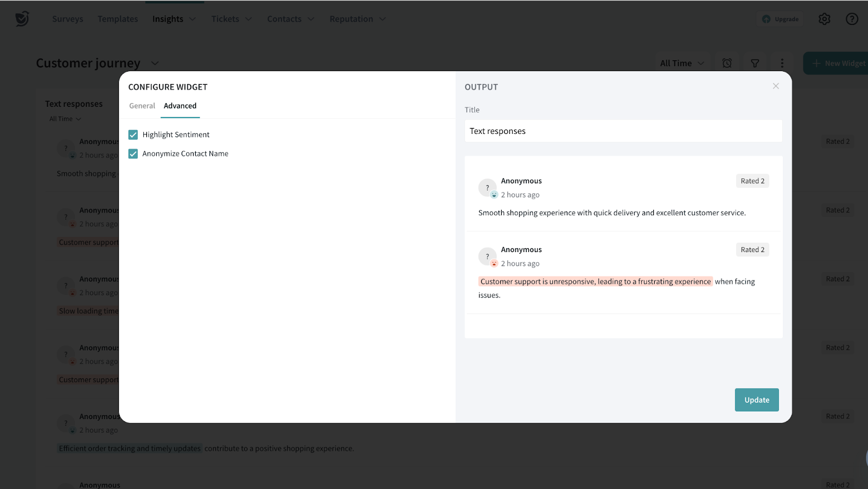Click the Title input field

[623, 131]
